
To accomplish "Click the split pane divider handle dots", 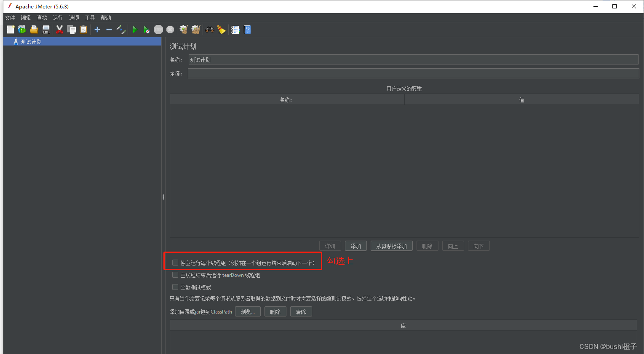I will 163,197.
